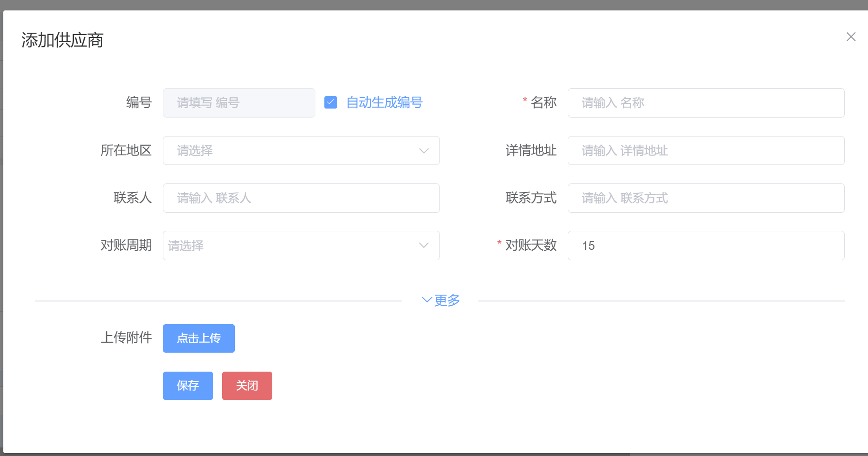Open the 所在地区 dropdown
Viewport: 868px width, 456px height.
coord(301,151)
